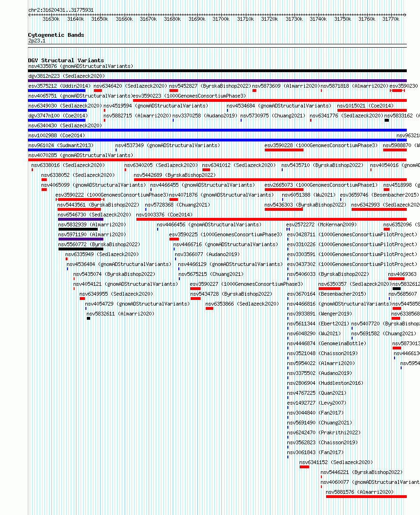Open esv3590227 (1000GenomesConsortiumPhase3) variant
This screenshot has width=420, height=515.
(x=246, y=284)
